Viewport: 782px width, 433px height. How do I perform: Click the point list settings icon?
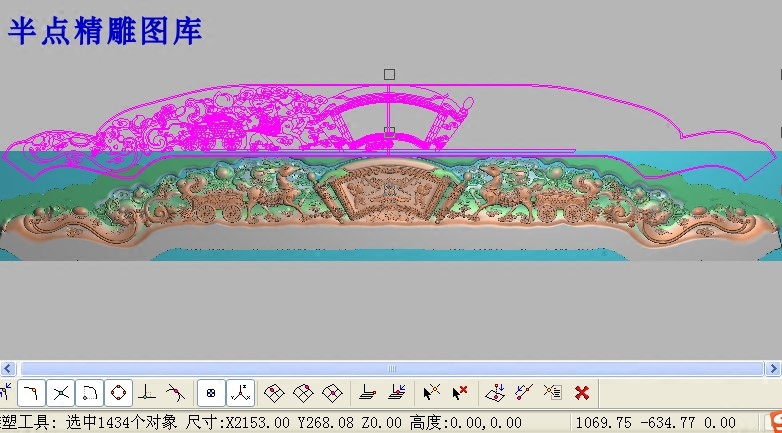coord(553,392)
